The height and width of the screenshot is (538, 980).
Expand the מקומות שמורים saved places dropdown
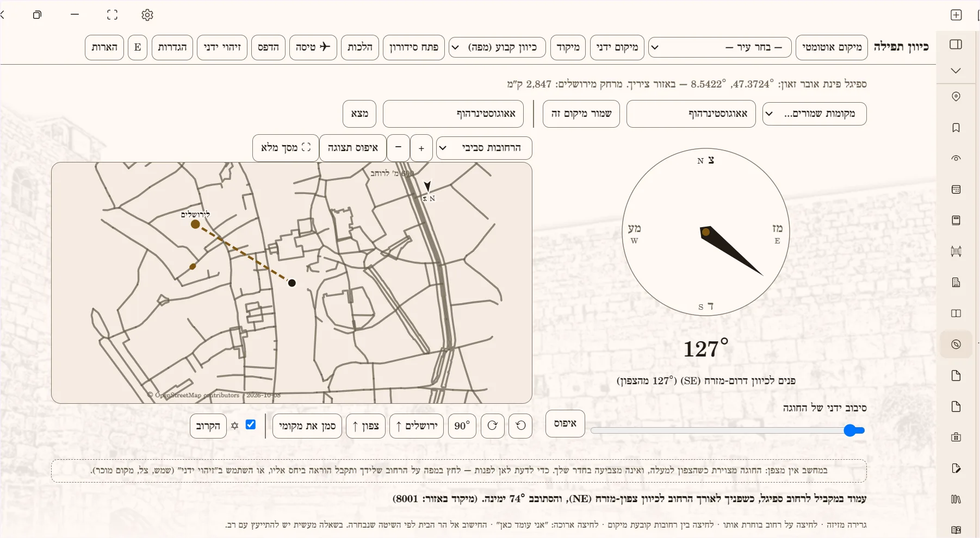[814, 114]
